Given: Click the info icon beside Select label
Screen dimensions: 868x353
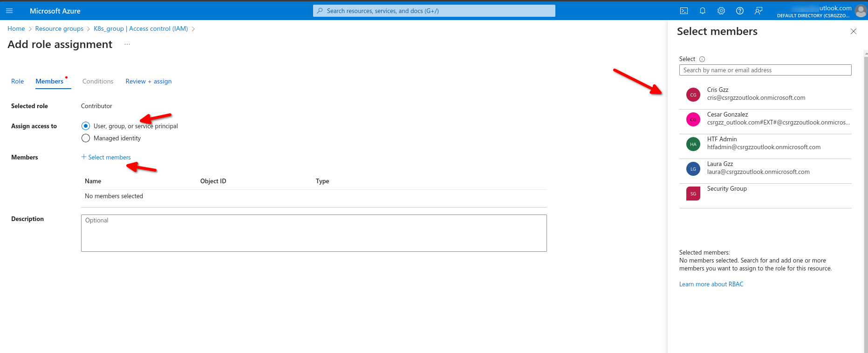Looking at the screenshot, I should 702,59.
